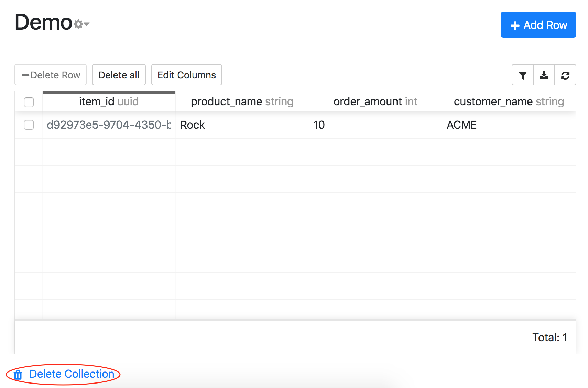Click the download export icon
Viewport: 588px width, 388px height.
[544, 75]
